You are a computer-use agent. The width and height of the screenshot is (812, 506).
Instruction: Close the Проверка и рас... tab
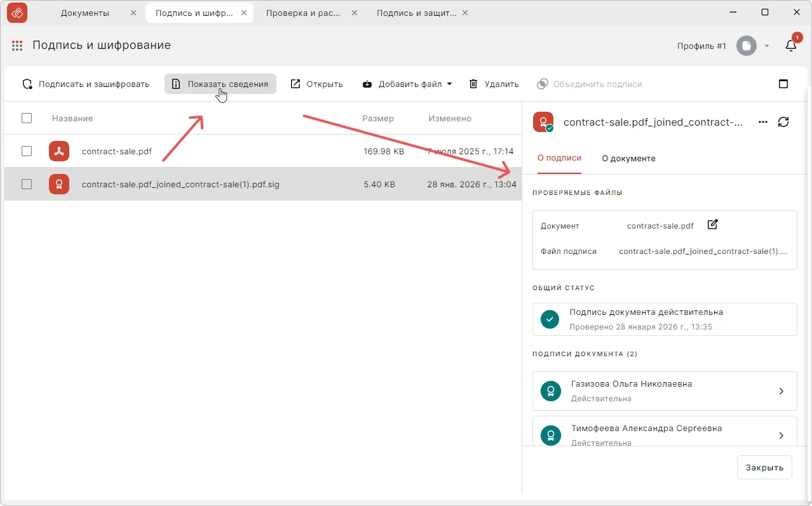point(354,13)
